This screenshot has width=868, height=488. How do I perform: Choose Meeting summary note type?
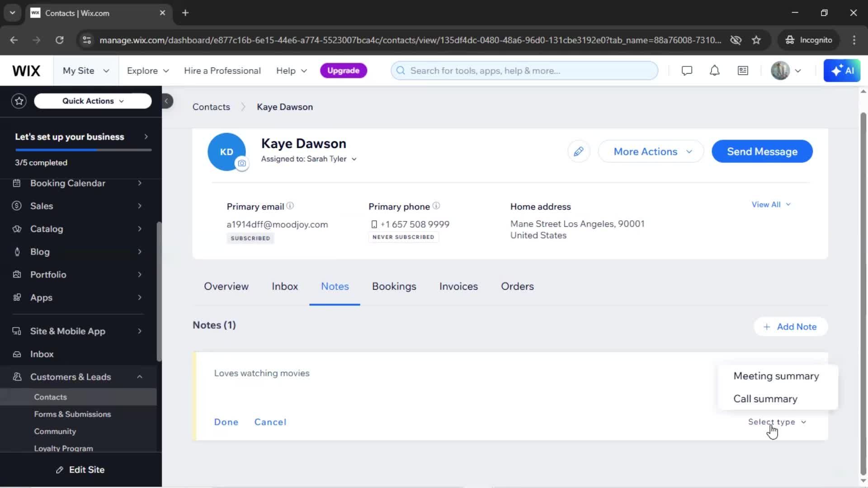[x=776, y=376]
